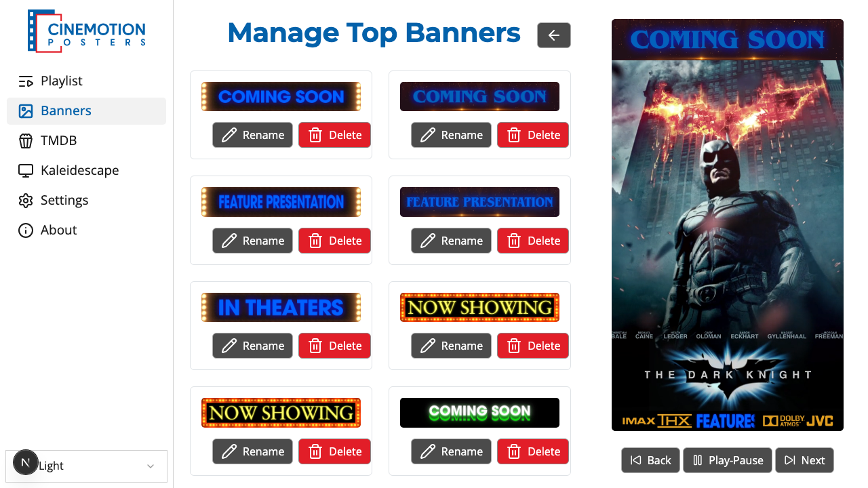Image resolution: width=868 pixels, height=488 pixels.
Task: Rename the left-column Now Showing banner
Action: pos(252,451)
